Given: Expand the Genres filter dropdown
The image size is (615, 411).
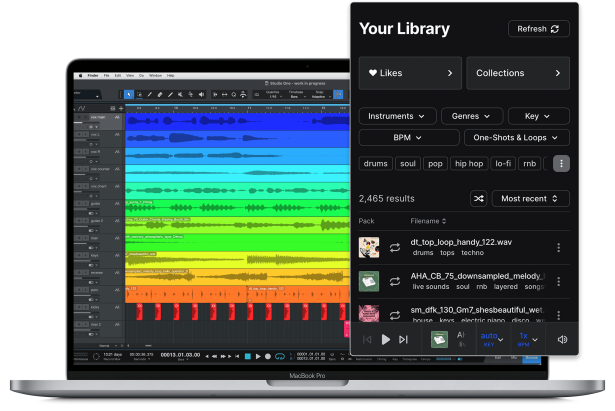Looking at the screenshot, I should [x=471, y=116].
